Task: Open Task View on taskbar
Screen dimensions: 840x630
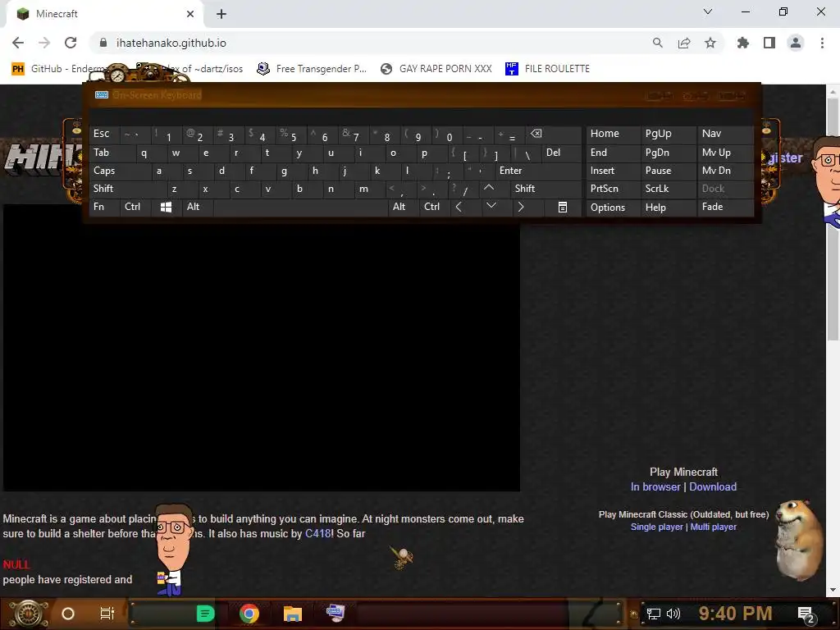Action: tap(107, 614)
